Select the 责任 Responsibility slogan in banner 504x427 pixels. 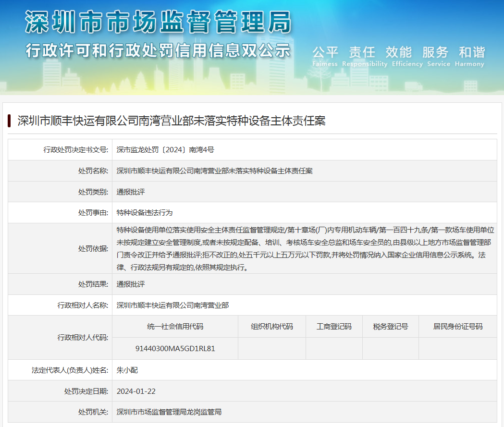(x=365, y=57)
